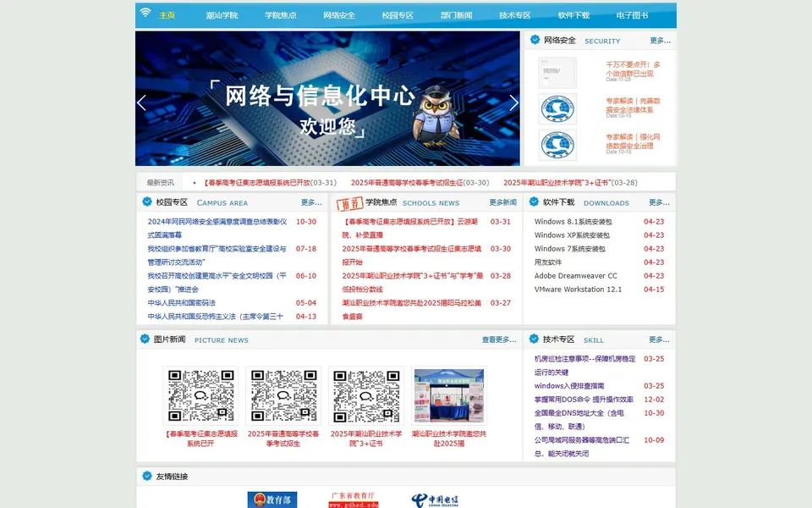This screenshot has height=508, width=812.
Task: Open 征集志愿填报开始 news dated 03-30
Action: [412, 255]
